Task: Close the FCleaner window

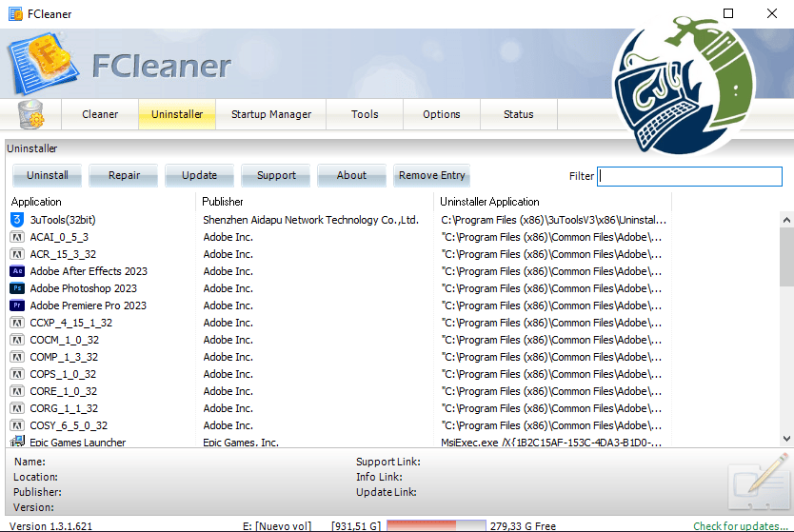Action: [772, 13]
